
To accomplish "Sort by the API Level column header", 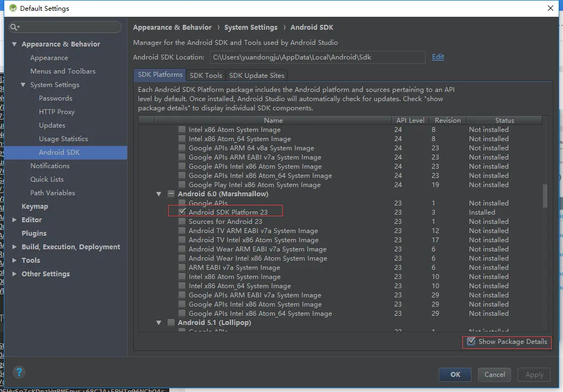I will 410,120.
